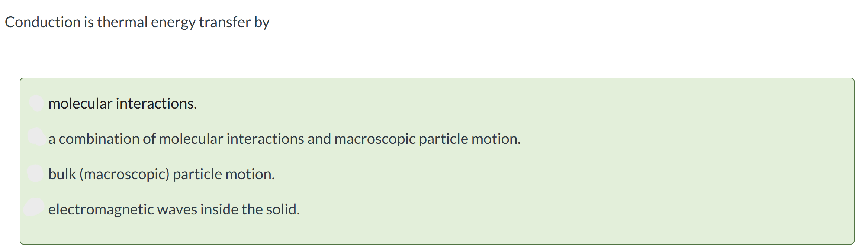Screen dimensions: 868x249
Task: Click the word "Conduction" in the question
Action: coord(43,22)
